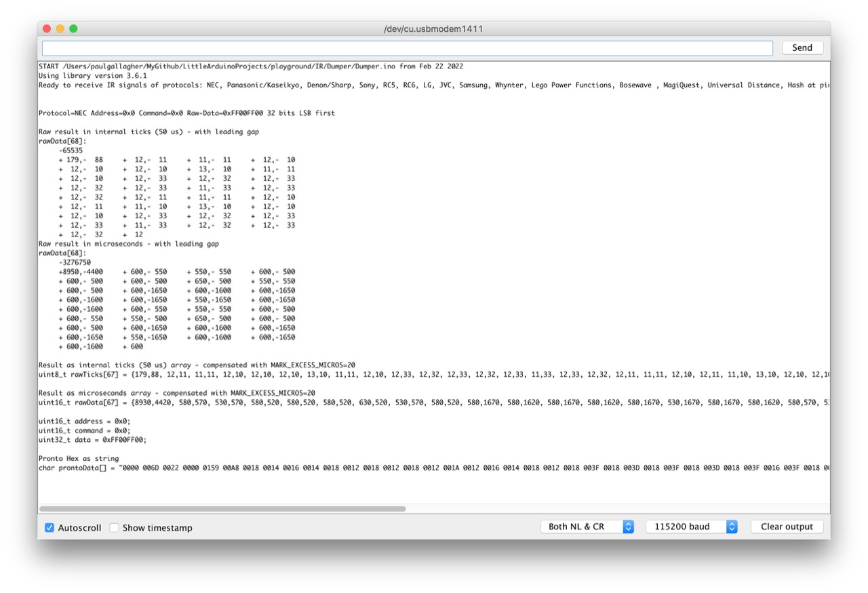Image resolution: width=868 pixels, height=593 pixels.
Task: Open the 115200 baud rate dropdown
Action: (x=691, y=527)
